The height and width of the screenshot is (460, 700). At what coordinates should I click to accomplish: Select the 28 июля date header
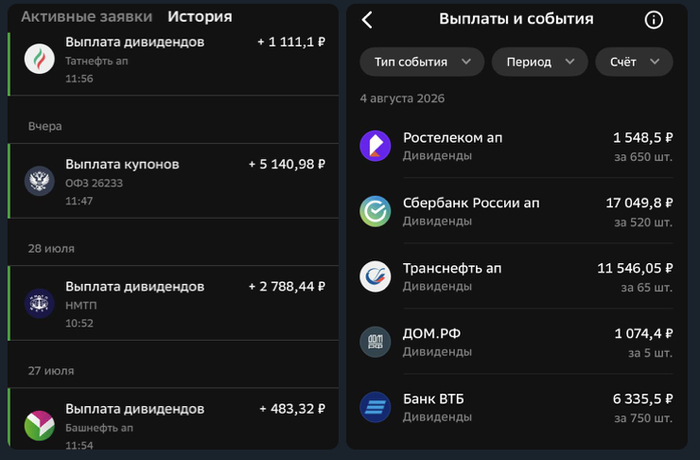pos(51,249)
